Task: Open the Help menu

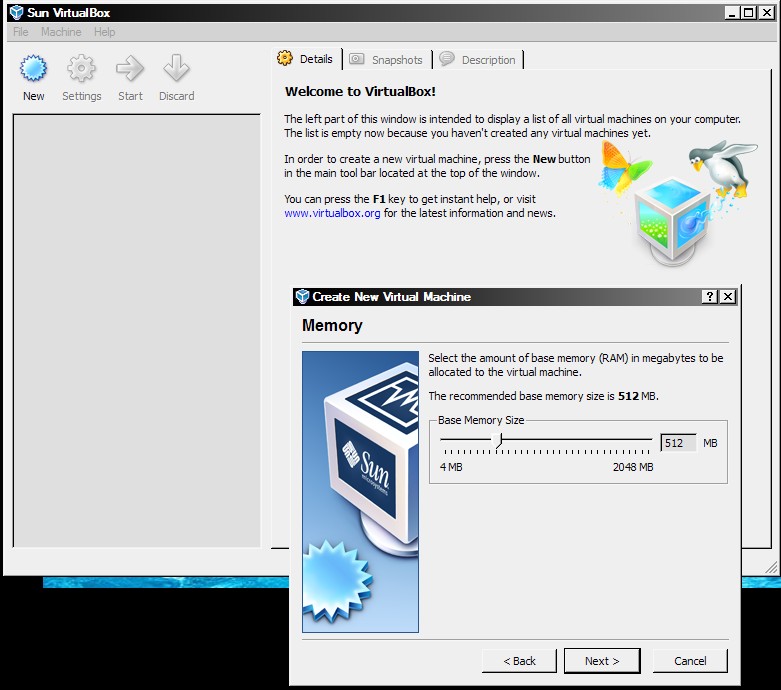Action: click(x=104, y=32)
